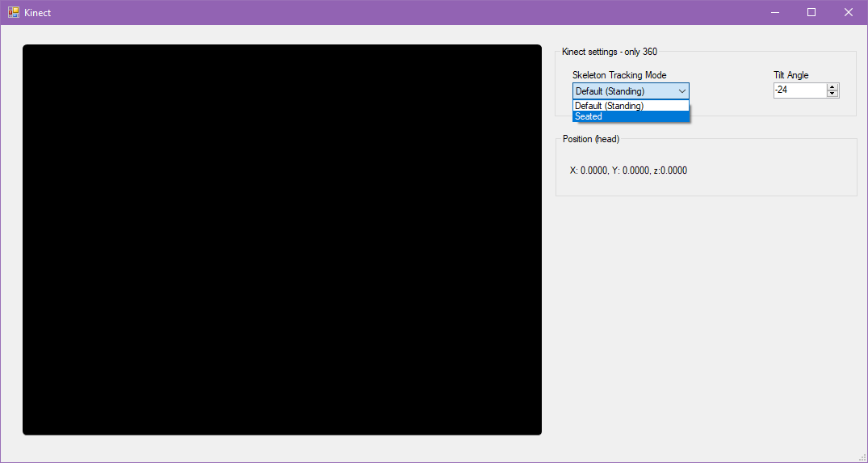The image size is (868, 463).
Task: Click the Skeleton Tracking Mode label
Action: pyautogui.click(x=619, y=75)
